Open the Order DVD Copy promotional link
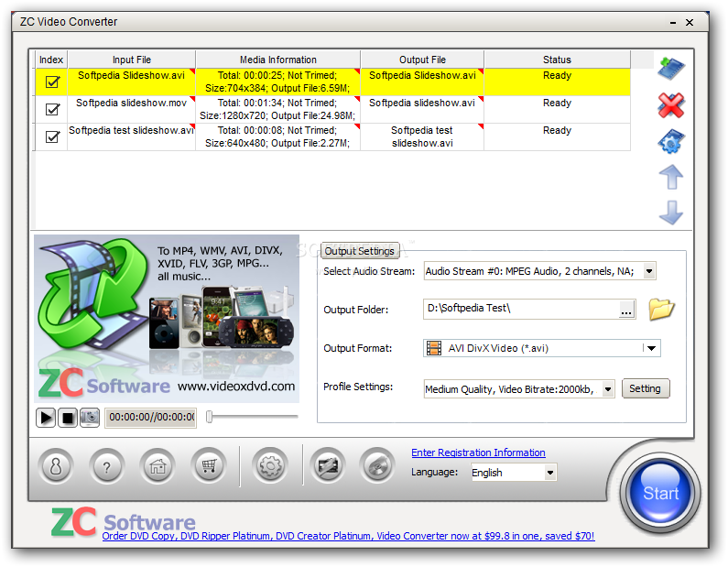The width and height of the screenshot is (728, 567). [x=348, y=536]
